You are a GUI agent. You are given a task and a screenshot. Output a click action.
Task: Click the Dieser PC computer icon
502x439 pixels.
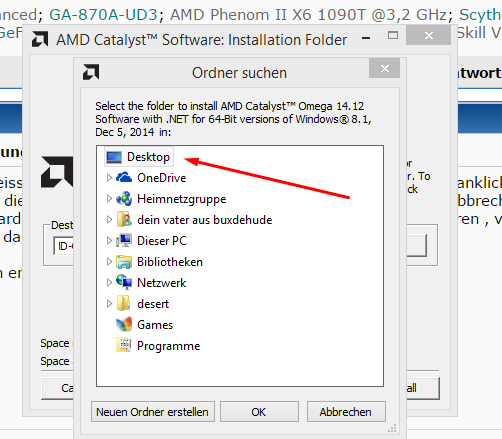pos(124,240)
